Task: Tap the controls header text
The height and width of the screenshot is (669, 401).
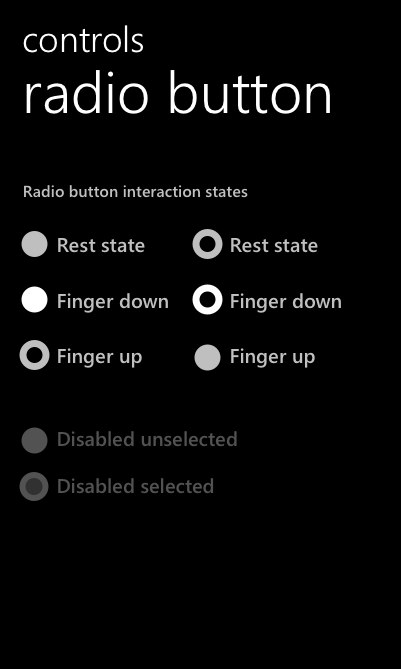Action: 84,41
